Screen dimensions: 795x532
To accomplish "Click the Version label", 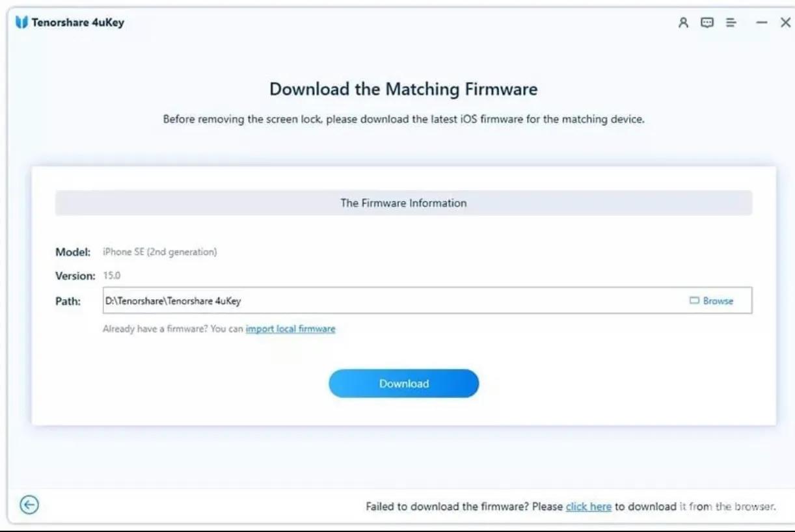I will coord(75,276).
